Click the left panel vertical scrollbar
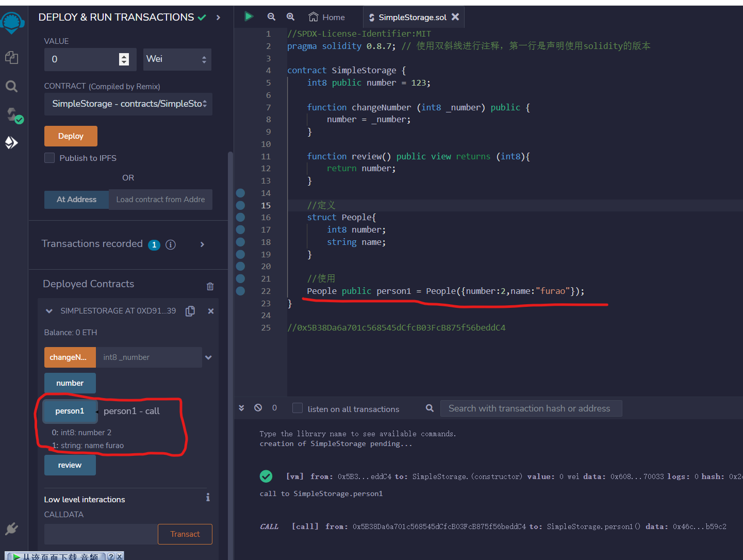Image resolution: width=743 pixels, height=560 pixels. tap(230, 356)
